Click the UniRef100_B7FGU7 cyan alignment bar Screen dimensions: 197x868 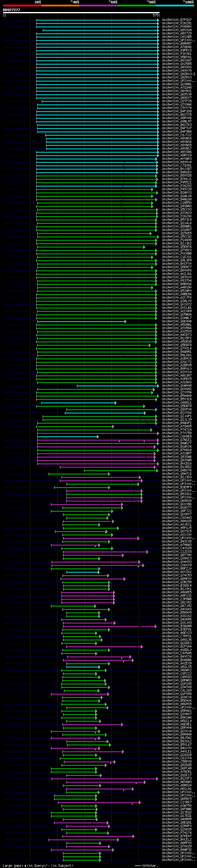[x=98, y=20]
